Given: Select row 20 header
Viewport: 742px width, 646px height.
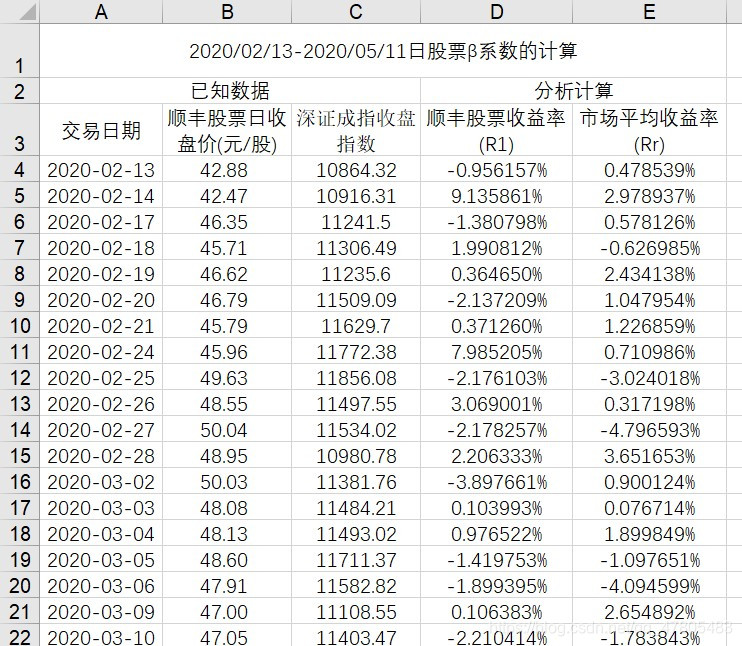Looking at the screenshot, I should tap(19, 585).
